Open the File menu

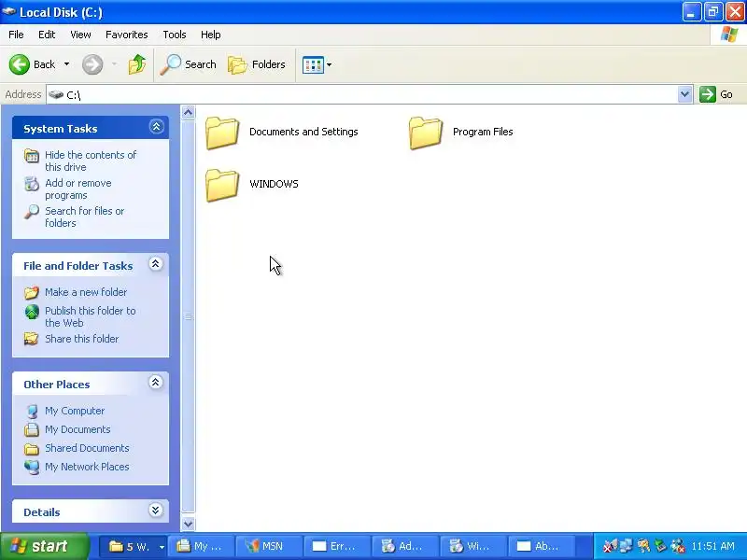(16, 35)
